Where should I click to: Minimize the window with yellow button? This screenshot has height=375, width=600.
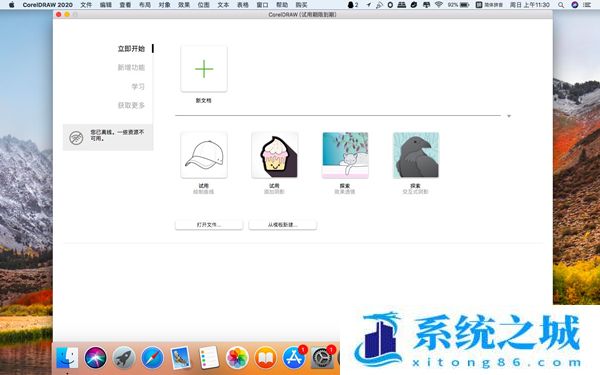(67, 15)
